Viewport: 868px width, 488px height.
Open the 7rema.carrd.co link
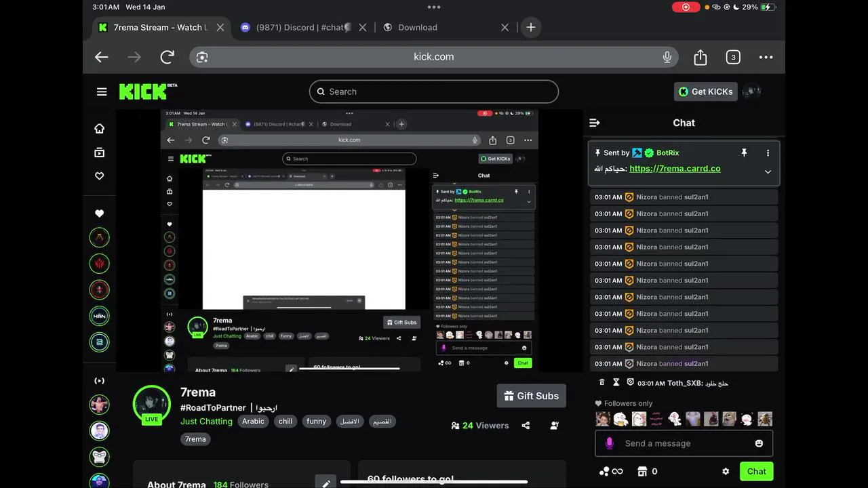675,169
